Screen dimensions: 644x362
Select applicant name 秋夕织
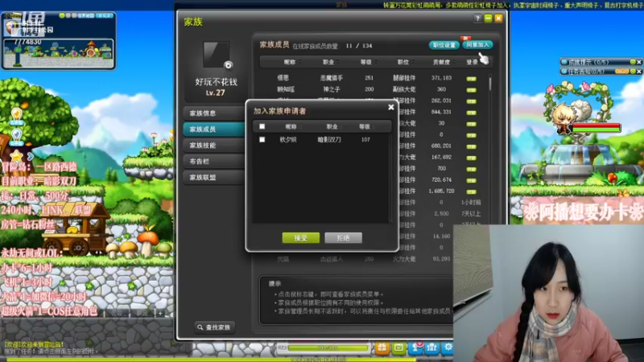point(288,139)
